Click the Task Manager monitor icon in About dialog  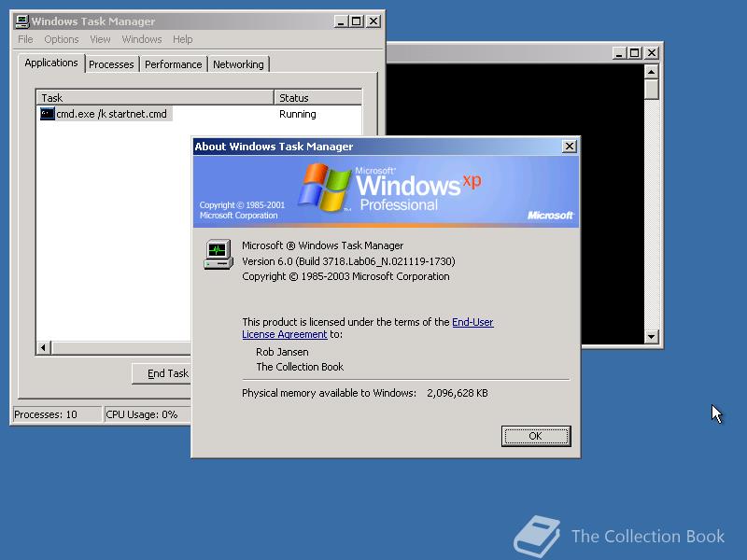point(218,254)
